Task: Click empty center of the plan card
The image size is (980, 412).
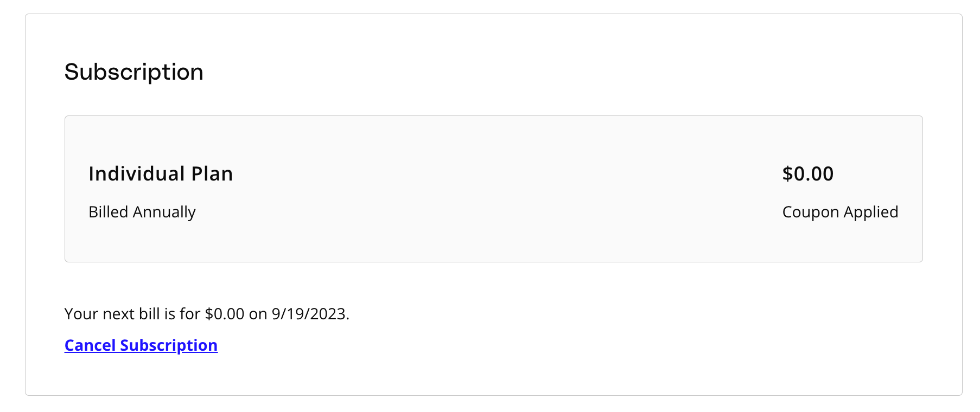Action: tap(488, 190)
